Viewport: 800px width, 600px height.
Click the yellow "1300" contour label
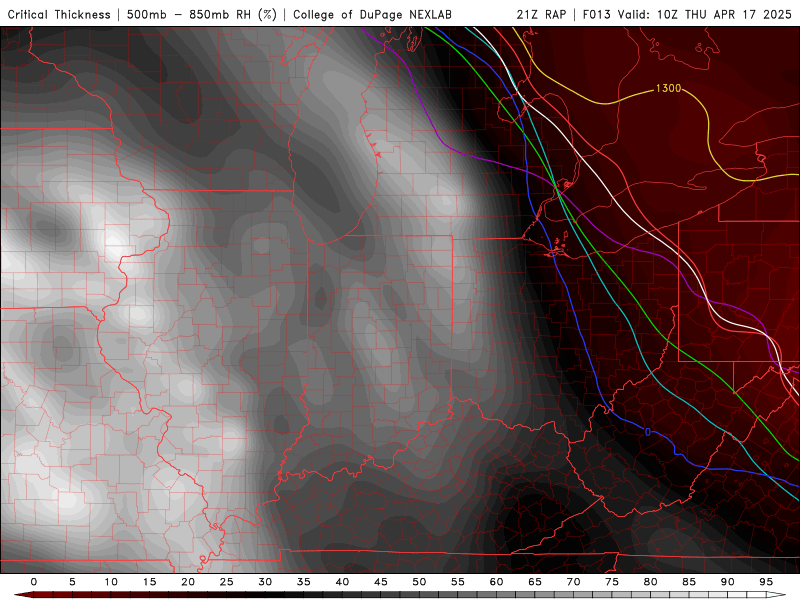click(x=668, y=88)
